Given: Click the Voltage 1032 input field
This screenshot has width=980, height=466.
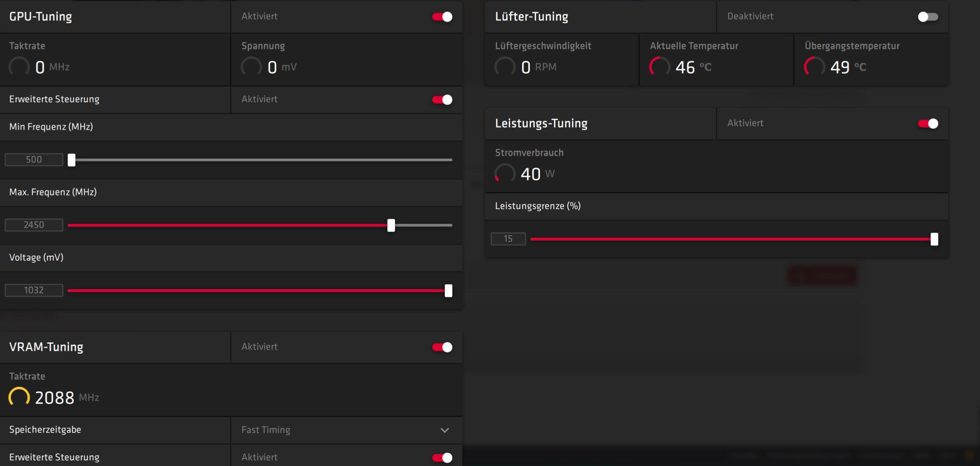Looking at the screenshot, I should [34, 290].
